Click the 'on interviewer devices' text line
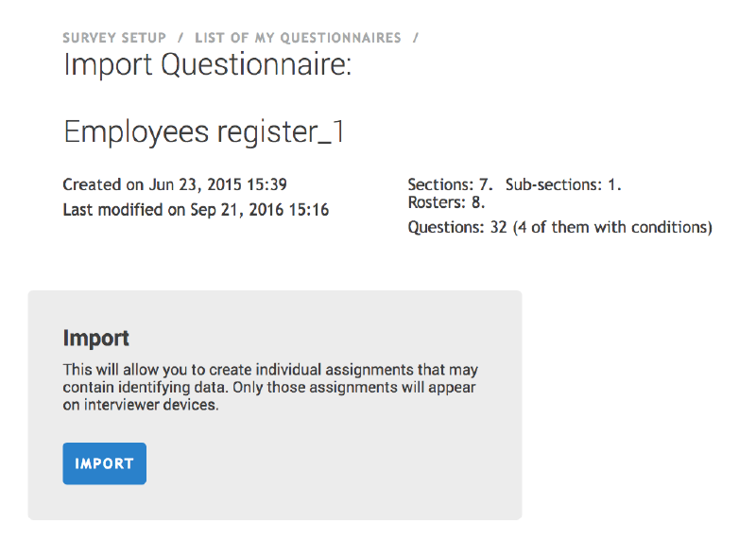 [141, 406]
